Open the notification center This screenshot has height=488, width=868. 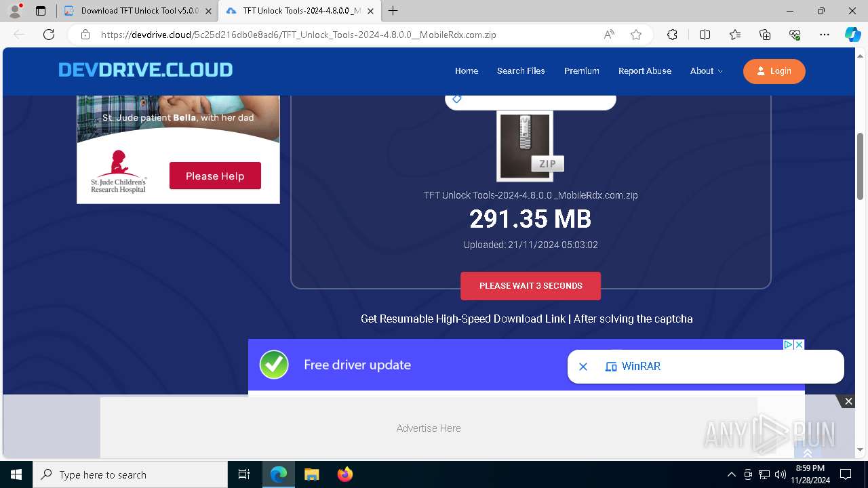[x=846, y=474]
